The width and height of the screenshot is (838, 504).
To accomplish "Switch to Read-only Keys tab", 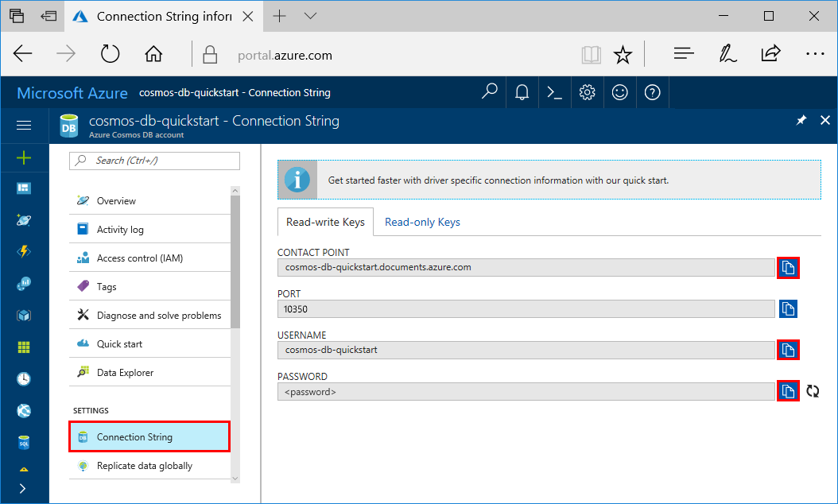I will pyautogui.click(x=422, y=222).
